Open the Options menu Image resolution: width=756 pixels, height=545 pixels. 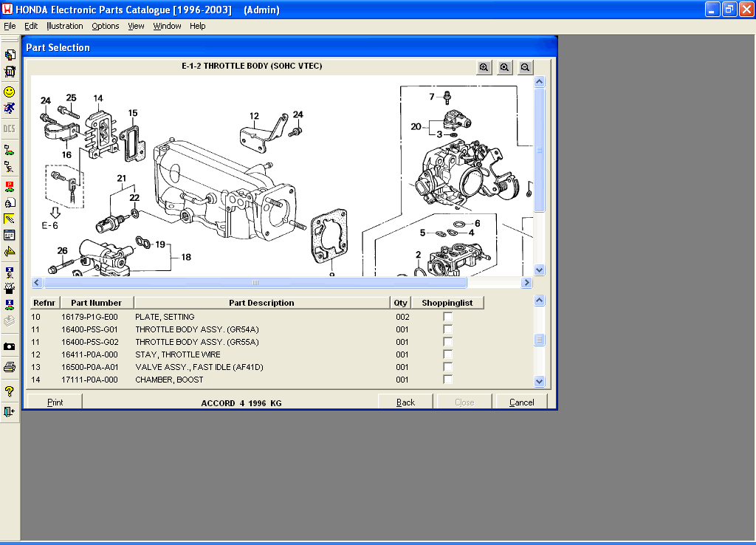coord(105,26)
